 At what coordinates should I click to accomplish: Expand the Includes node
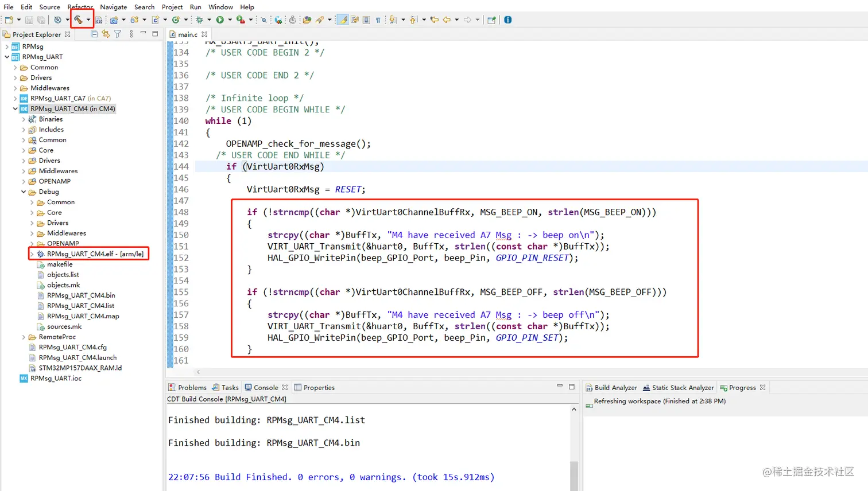point(24,130)
